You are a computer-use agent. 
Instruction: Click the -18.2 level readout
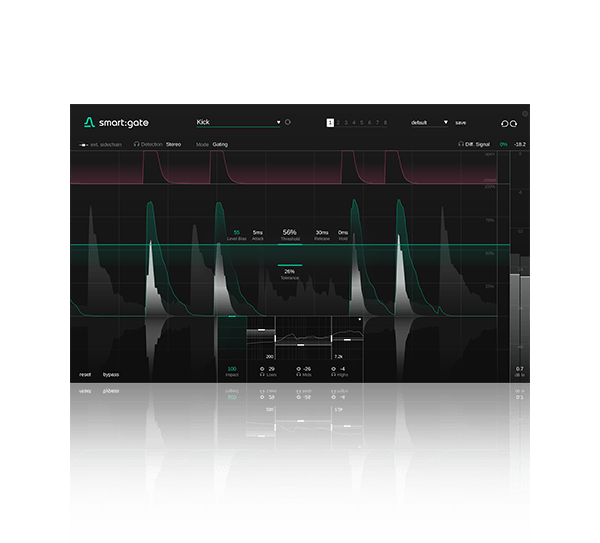[520, 144]
